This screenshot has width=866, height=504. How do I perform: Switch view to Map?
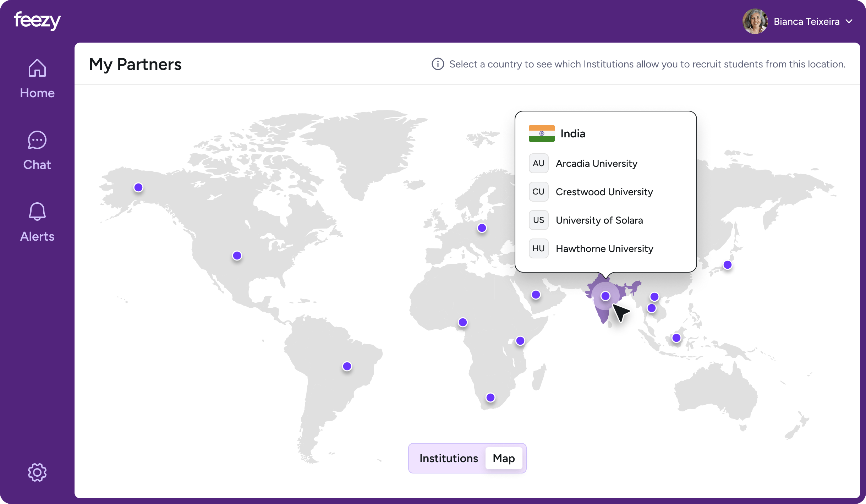tap(504, 458)
